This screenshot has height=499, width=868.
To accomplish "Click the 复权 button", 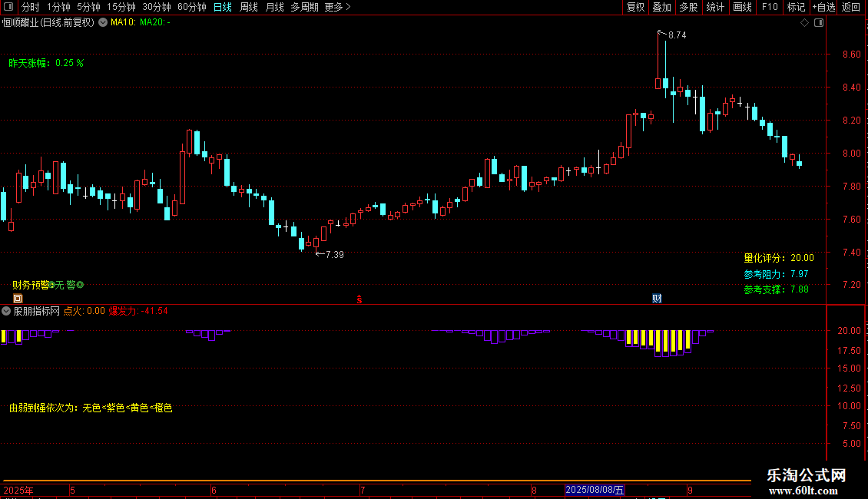I will (635, 7).
